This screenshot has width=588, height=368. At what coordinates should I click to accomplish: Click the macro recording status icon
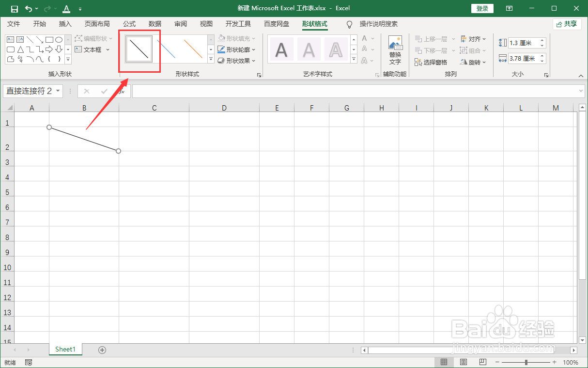(29, 362)
